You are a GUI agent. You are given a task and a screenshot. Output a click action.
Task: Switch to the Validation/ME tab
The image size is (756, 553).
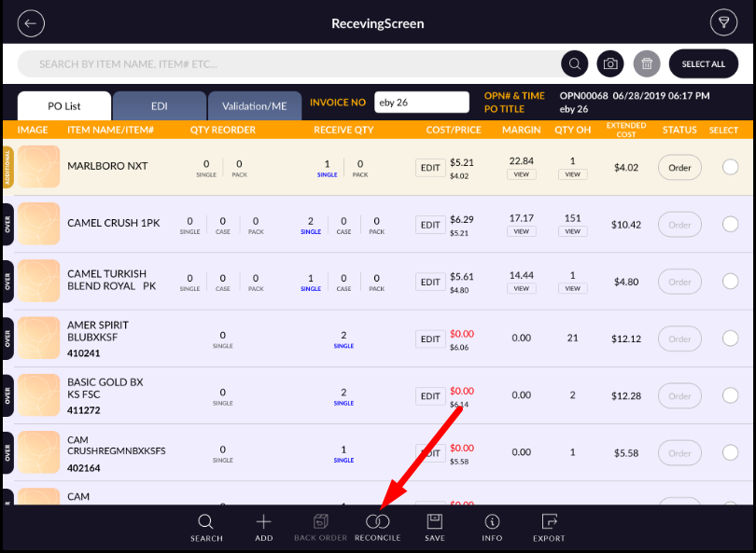point(254,106)
